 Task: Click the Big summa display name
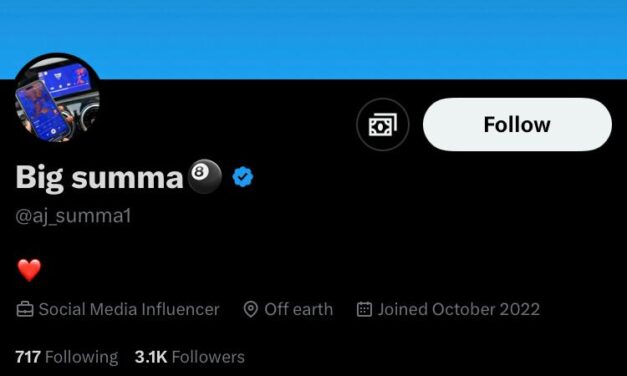point(99,177)
